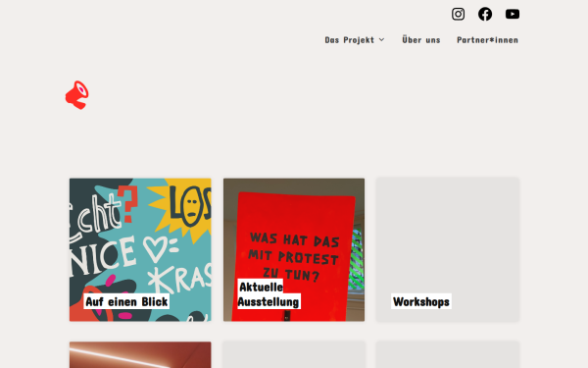Viewport: 588px width, 368px height.
Task: Open the Workshops label
Action: 421,301
